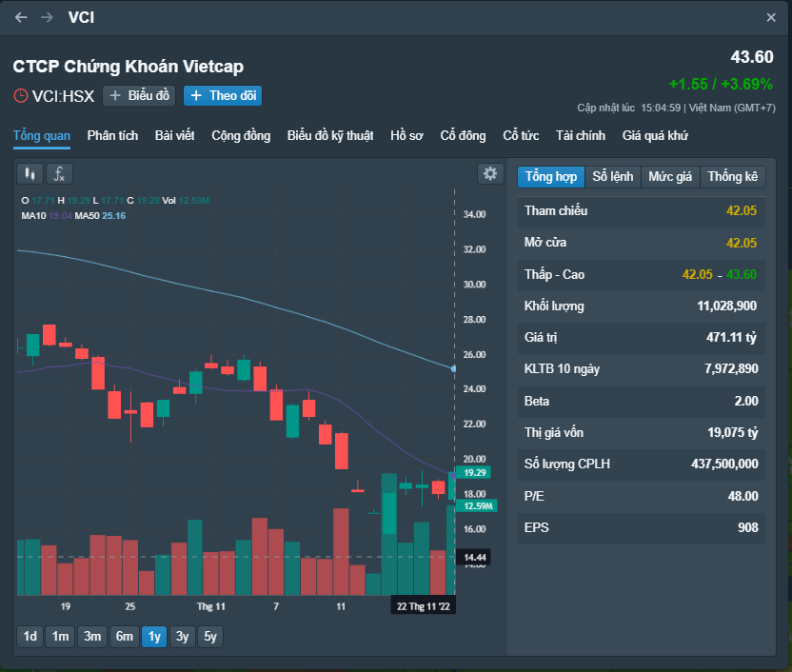Click the Tham chiếu value 42.05
This screenshot has width=792, height=672.
tap(742, 210)
